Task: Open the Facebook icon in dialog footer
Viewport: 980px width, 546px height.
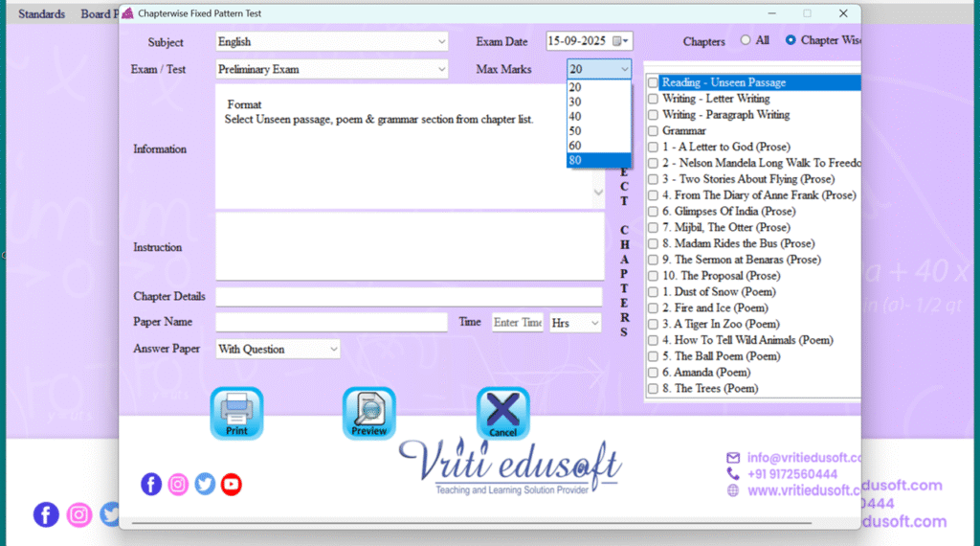Action: click(151, 485)
